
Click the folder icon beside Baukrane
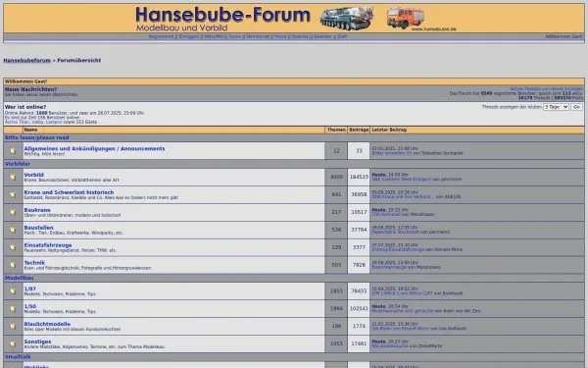13,212
